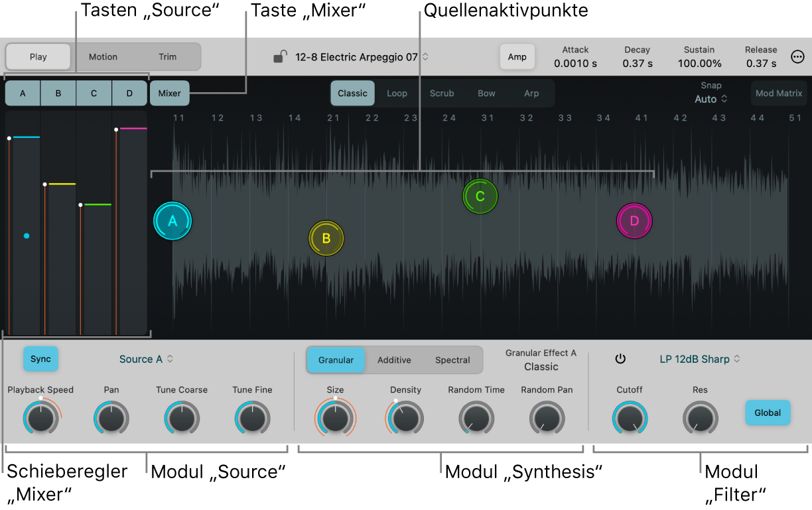This screenshot has width=812, height=510.
Task: Click the Cutoff knob in the Filter module
Action: (x=630, y=418)
